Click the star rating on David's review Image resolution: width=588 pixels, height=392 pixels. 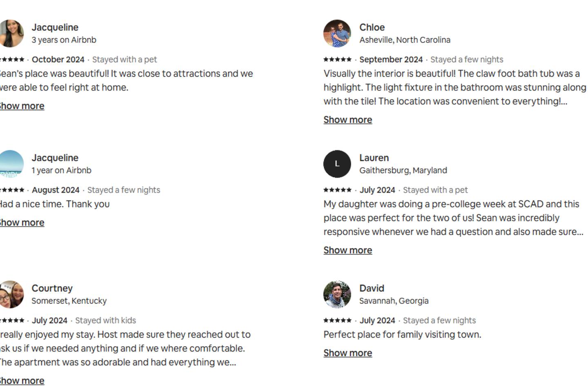tap(337, 321)
